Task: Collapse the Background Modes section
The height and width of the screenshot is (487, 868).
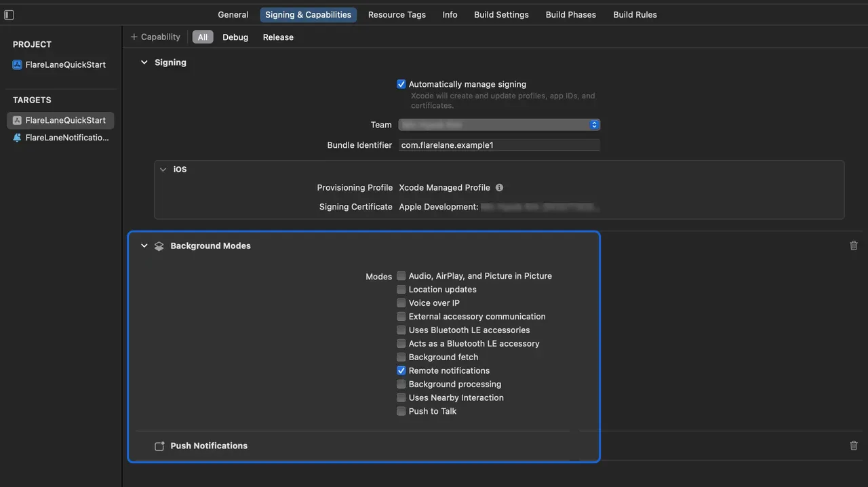Action: click(144, 246)
